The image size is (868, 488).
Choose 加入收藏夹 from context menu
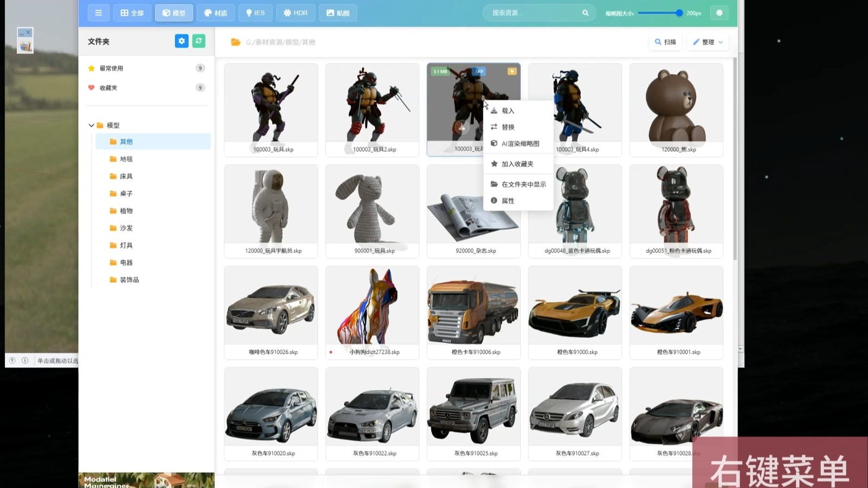pyautogui.click(x=518, y=164)
